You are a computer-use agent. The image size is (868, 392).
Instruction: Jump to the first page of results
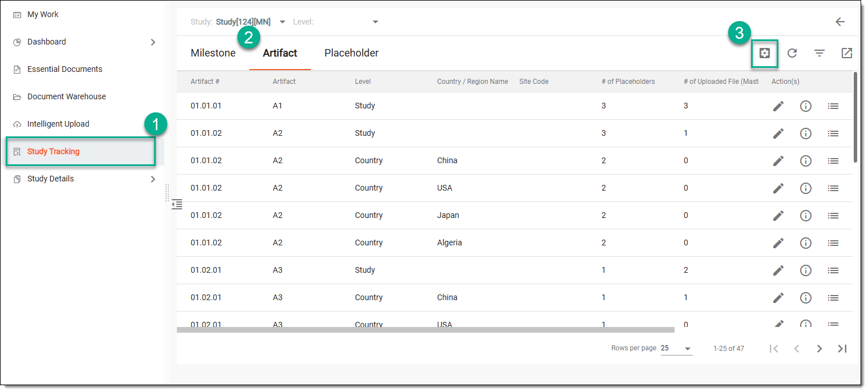click(x=774, y=349)
